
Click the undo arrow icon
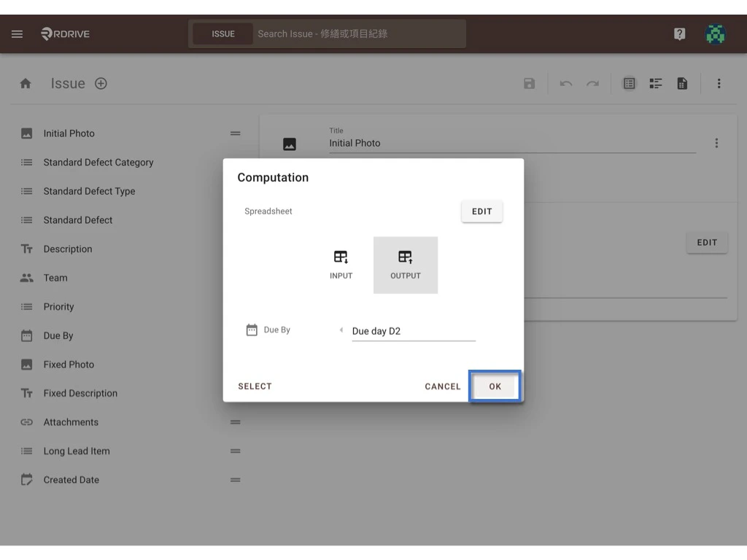pyautogui.click(x=566, y=84)
